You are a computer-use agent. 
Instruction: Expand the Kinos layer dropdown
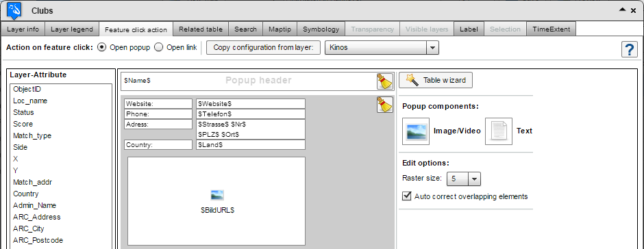point(432,48)
